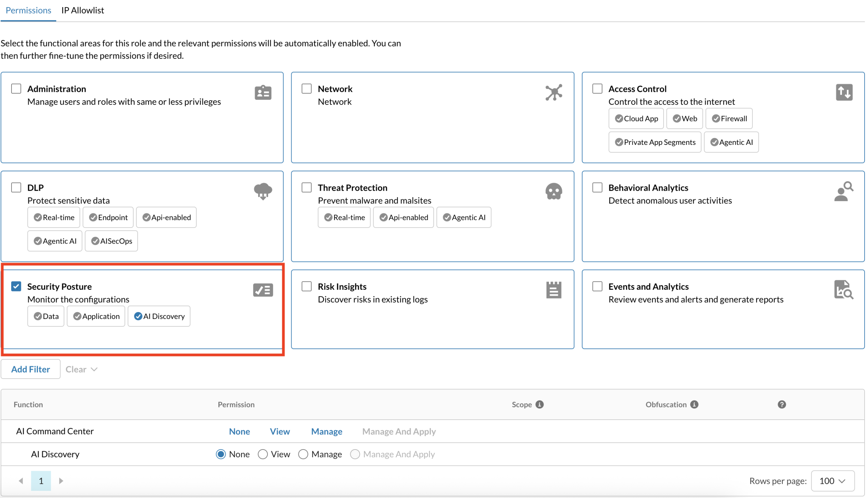The image size is (868, 498).
Task: Click the Scope info icon
Action: point(539,404)
